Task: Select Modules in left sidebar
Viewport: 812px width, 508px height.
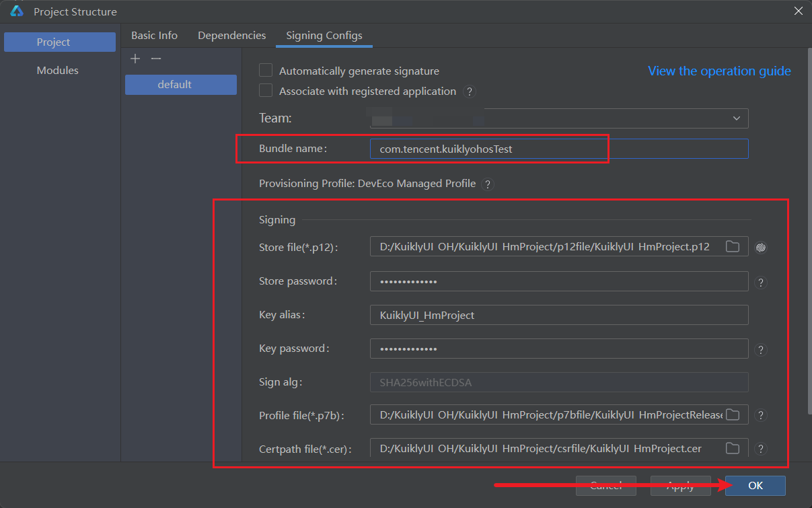Action: point(58,70)
